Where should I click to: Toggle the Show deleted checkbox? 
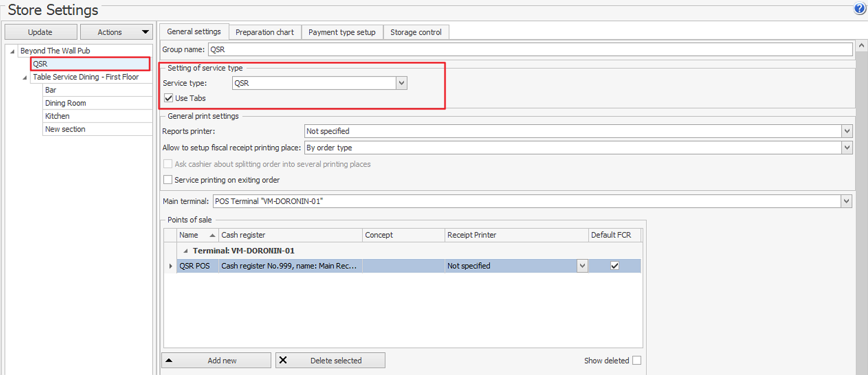coord(636,361)
